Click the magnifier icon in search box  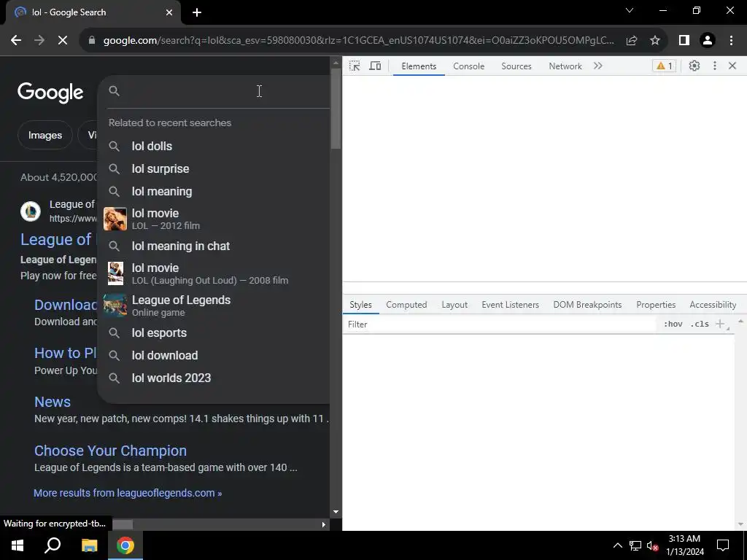coord(114,91)
